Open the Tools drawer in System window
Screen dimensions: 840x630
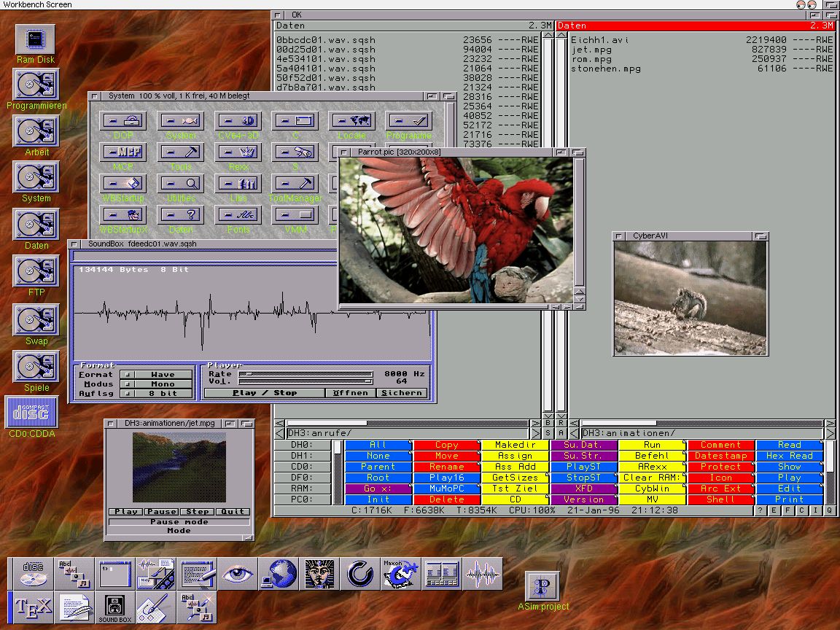pos(181,152)
